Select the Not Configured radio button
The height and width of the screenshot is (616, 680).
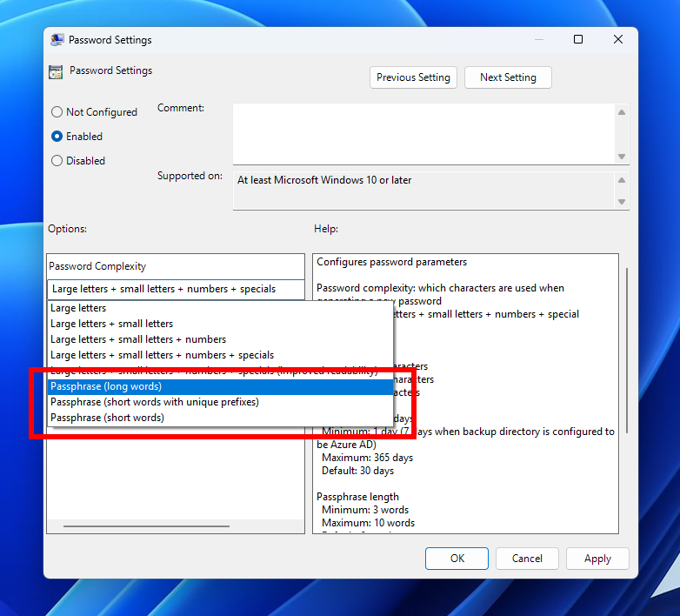[x=57, y=112]
